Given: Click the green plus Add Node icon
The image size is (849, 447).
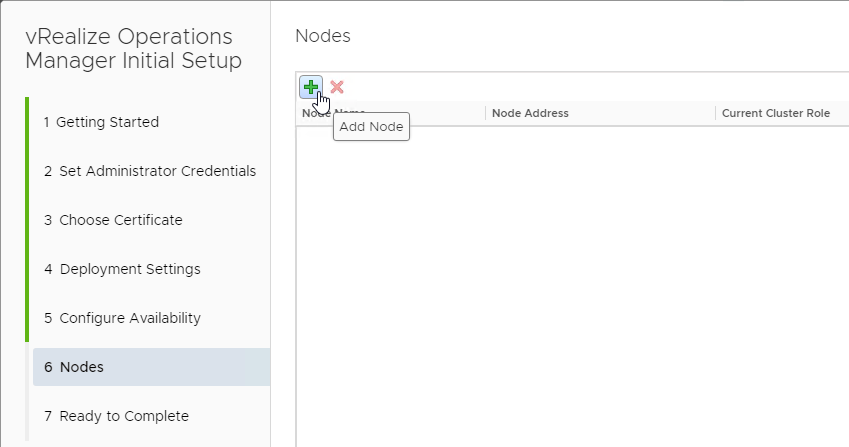Looking at the screenshot, I should [311, 87].
